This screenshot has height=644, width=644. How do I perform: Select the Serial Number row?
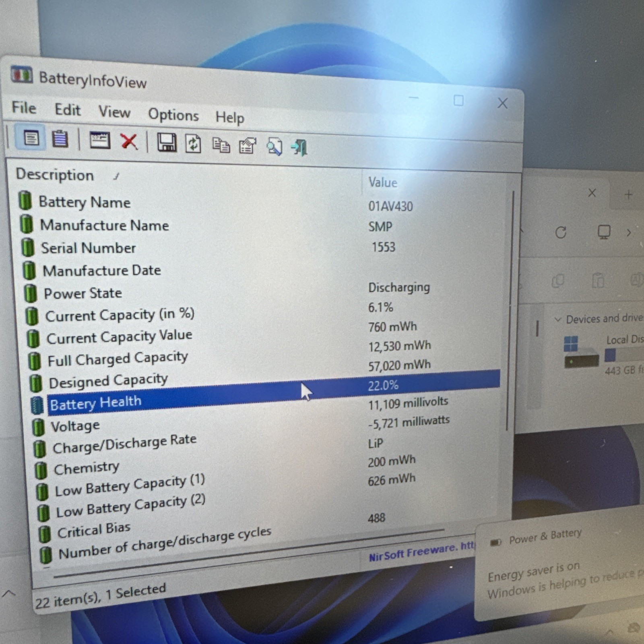click(260, 248)
